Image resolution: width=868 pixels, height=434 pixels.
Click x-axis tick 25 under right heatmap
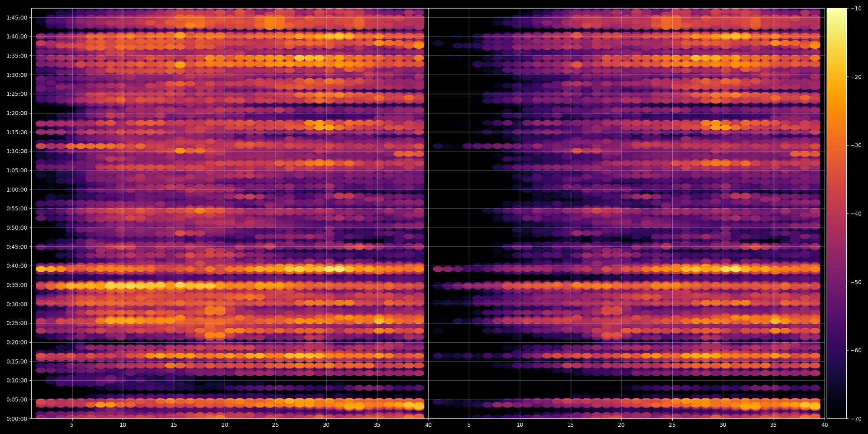click(672, 425)
